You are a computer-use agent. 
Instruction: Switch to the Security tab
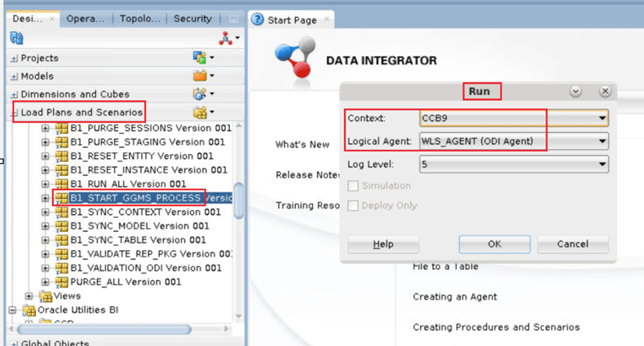coord(192,19)
